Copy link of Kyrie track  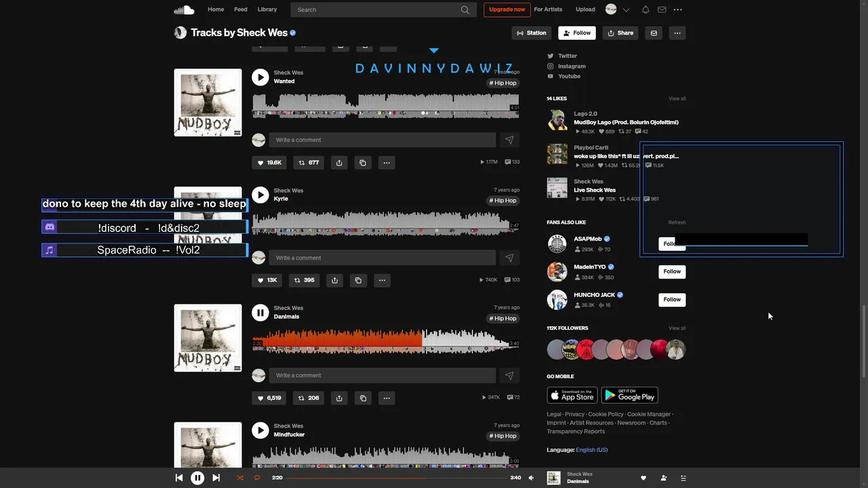pos(358,280)
